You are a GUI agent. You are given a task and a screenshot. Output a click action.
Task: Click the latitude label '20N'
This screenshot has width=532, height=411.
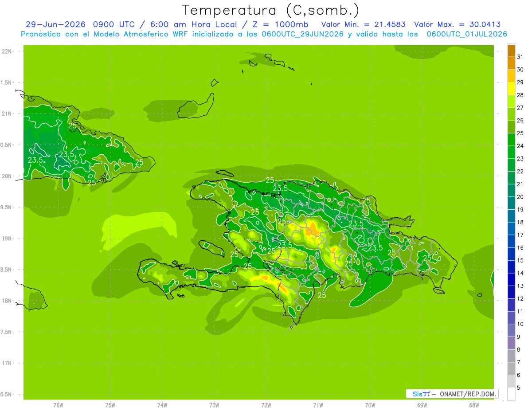point(7,176)
